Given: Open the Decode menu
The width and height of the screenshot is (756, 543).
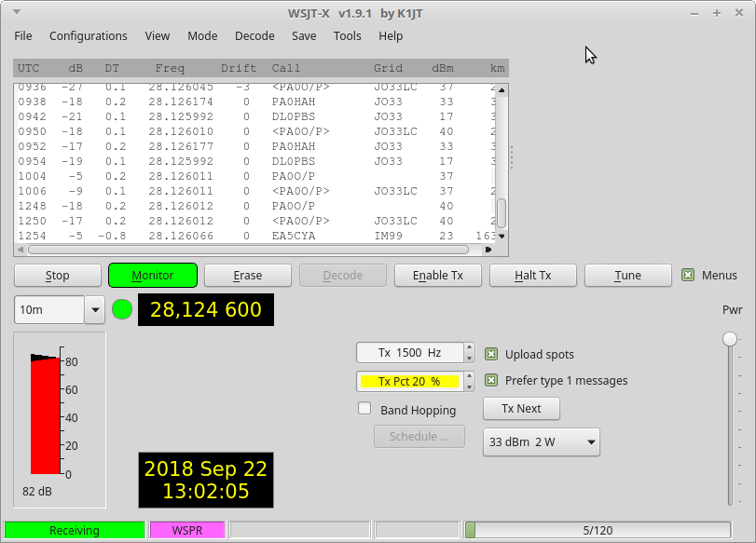Looking at the screenshot, I should click(x=254, y=36).
